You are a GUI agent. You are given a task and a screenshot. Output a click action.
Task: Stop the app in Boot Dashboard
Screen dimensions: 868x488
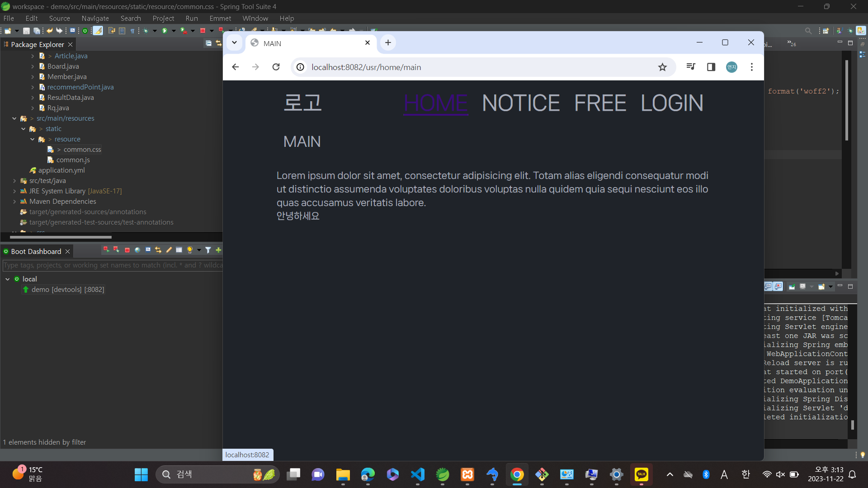pos(127,250)
